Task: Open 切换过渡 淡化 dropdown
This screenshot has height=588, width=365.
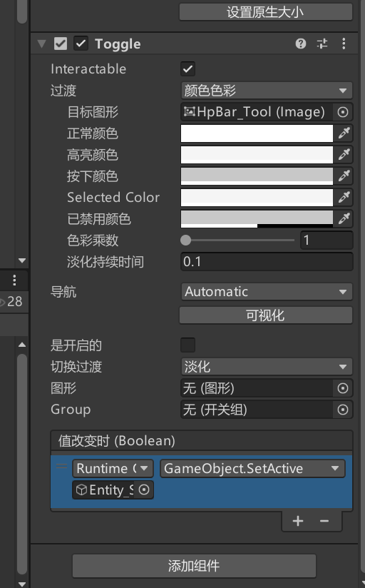Action: coord(267,367)
